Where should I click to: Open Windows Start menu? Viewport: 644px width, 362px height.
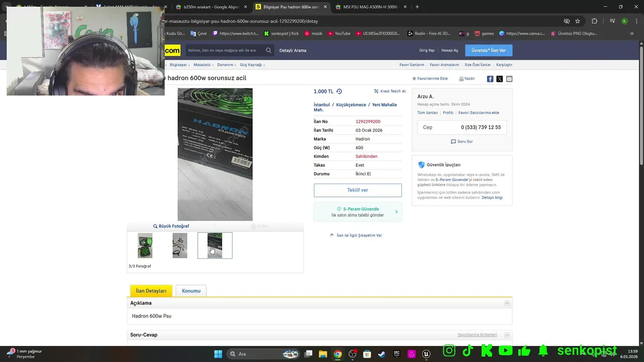[218, 354]
